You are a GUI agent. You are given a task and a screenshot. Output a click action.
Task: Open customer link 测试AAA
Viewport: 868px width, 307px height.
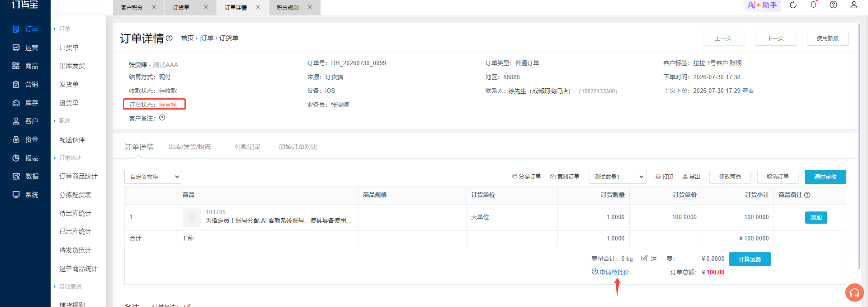pyautogui.click(x=165, y=65)
